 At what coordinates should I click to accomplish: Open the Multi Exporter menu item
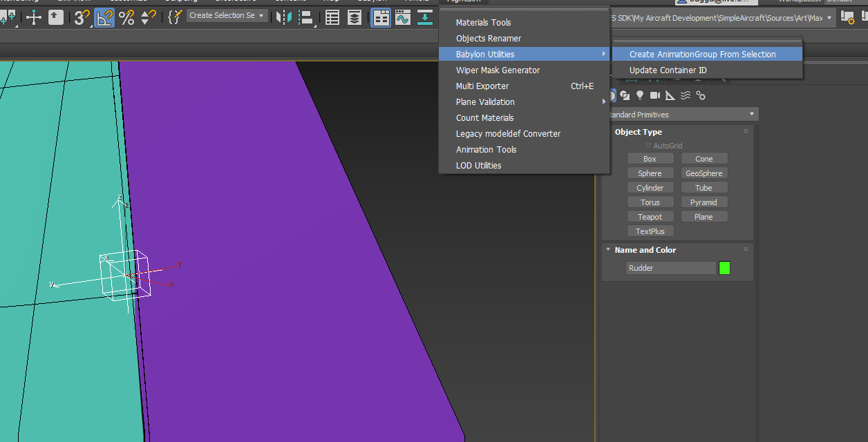pos(482,86)
